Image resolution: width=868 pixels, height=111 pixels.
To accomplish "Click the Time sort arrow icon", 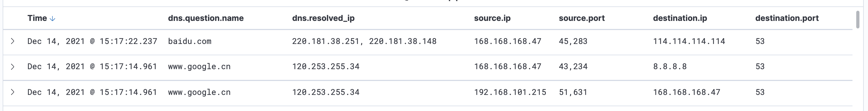I will (52, 18).
